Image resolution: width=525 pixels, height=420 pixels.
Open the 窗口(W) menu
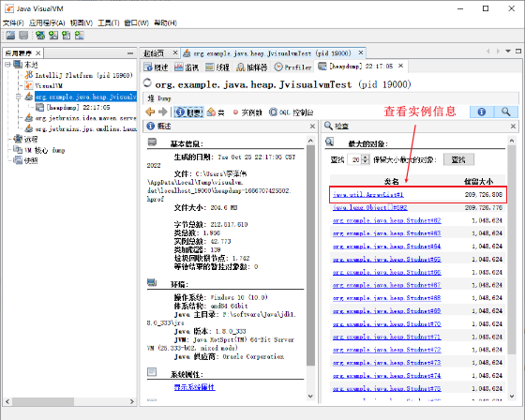[x=136, y=22]
